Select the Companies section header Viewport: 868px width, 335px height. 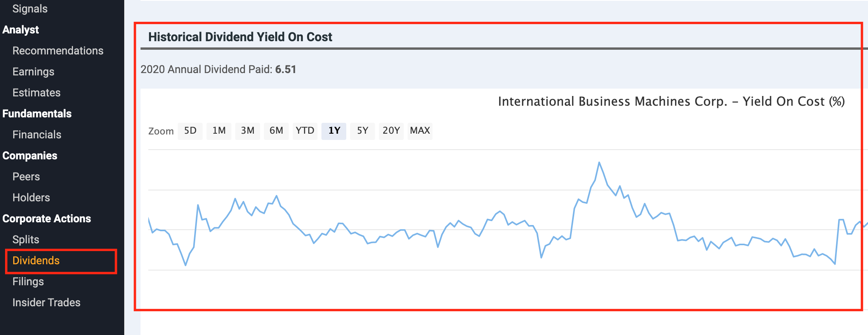tap(30, 155)
